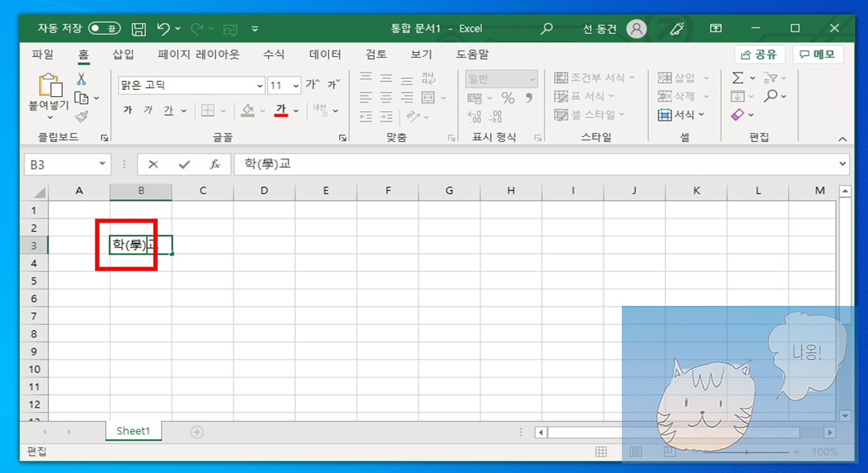Image resolution: width=868 pixels, height=473 pixels.
Task: Toggle the AutoSave (자동 저장) switch
Action: (x=104, y=28)
